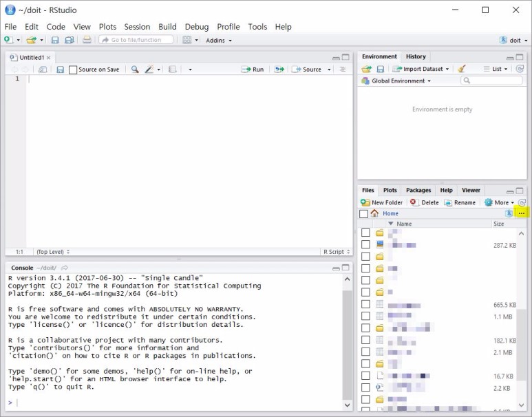Load workspace icon in Environment pane
532x417 pixels.
click(366, 69)
